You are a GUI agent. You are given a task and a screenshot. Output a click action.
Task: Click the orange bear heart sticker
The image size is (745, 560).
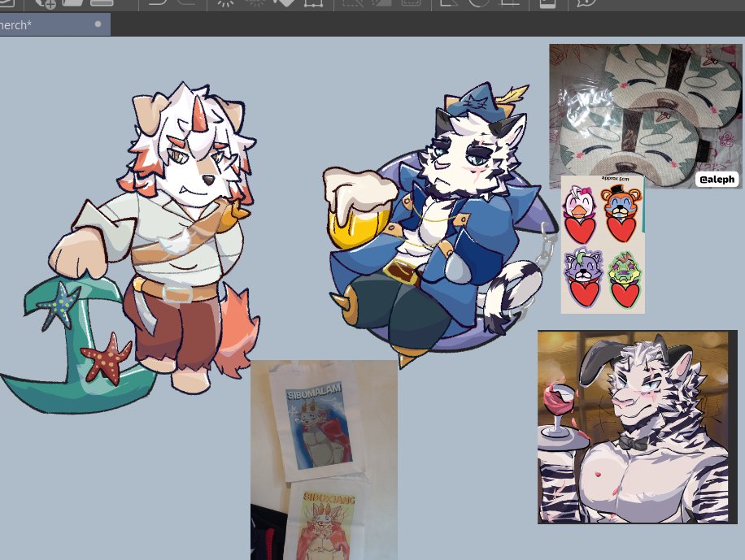(621, 213)
